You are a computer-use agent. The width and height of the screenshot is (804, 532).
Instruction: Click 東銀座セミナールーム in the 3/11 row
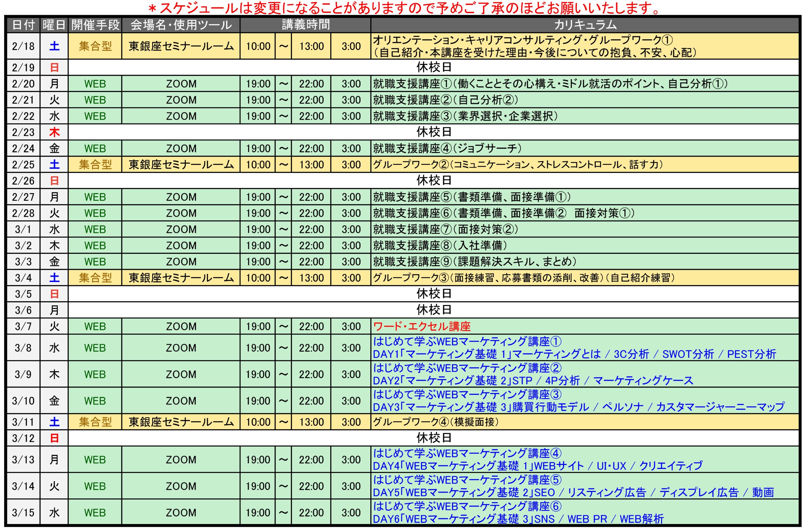[181, 422]
